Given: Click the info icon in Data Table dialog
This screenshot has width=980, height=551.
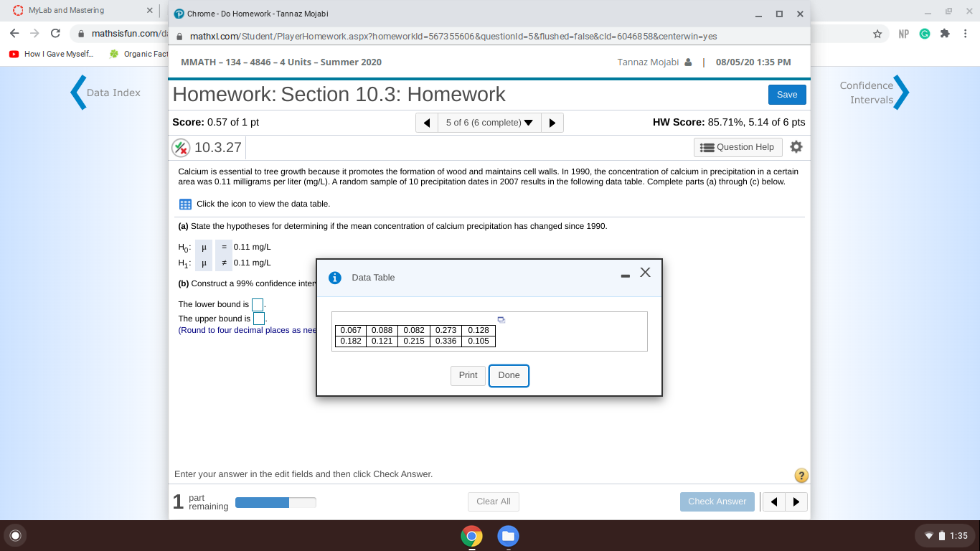Looking at the screenshot, I should click(x=334, y=278).
